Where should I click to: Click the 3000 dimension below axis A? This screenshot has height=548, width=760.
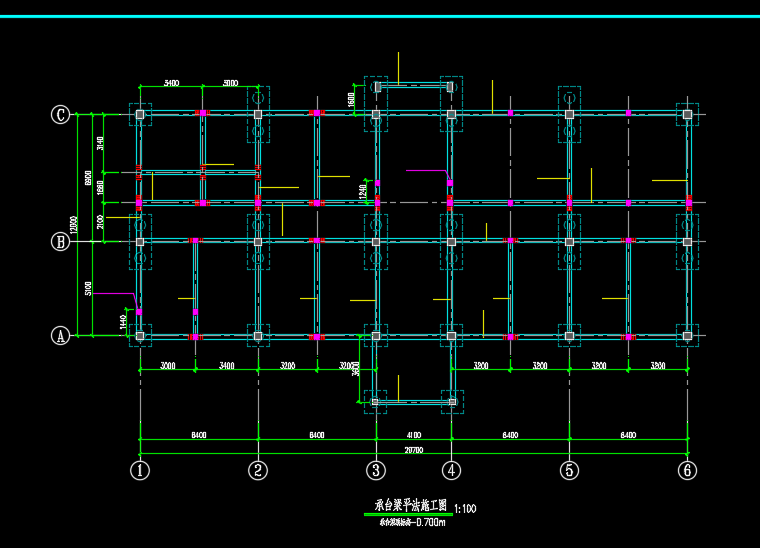168,366
